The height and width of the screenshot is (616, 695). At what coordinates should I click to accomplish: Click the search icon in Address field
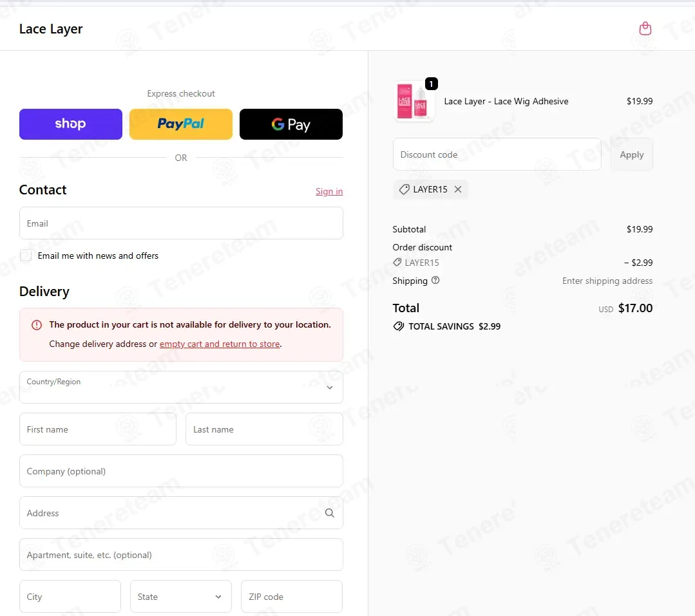(329, 513)
